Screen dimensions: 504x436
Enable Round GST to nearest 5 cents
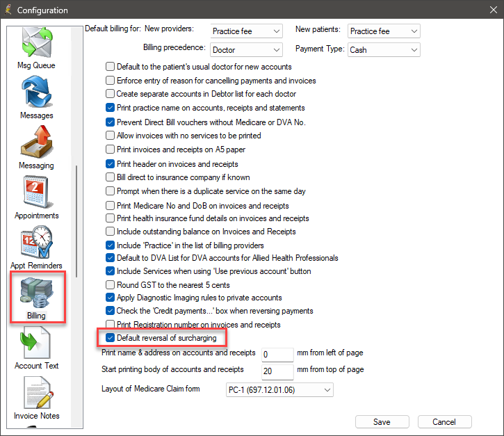[111, 285]
